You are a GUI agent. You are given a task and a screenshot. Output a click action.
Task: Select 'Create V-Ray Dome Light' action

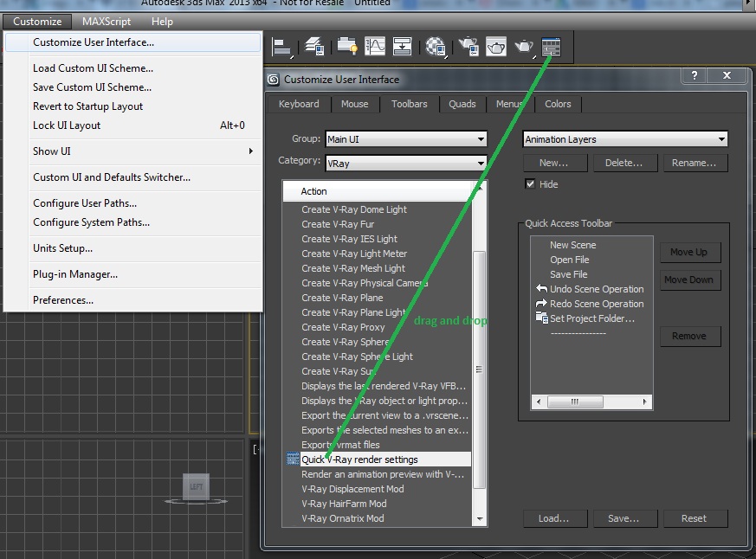[x=354, y=209]
